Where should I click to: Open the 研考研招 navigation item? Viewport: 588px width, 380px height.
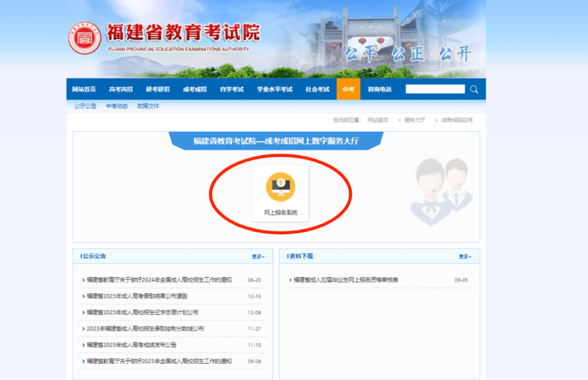coord(158,90)
